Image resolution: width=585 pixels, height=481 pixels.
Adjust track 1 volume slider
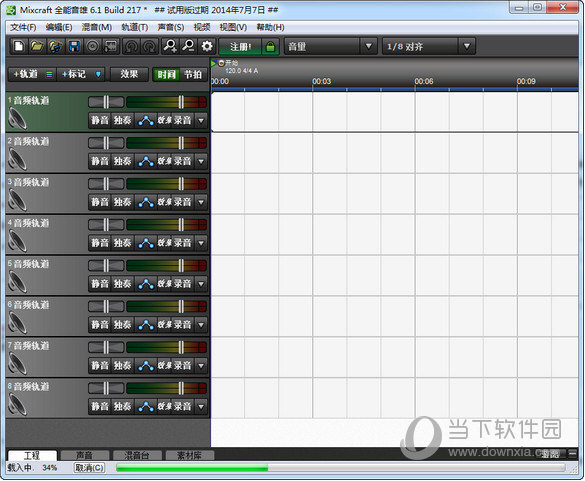pos(166,102)
